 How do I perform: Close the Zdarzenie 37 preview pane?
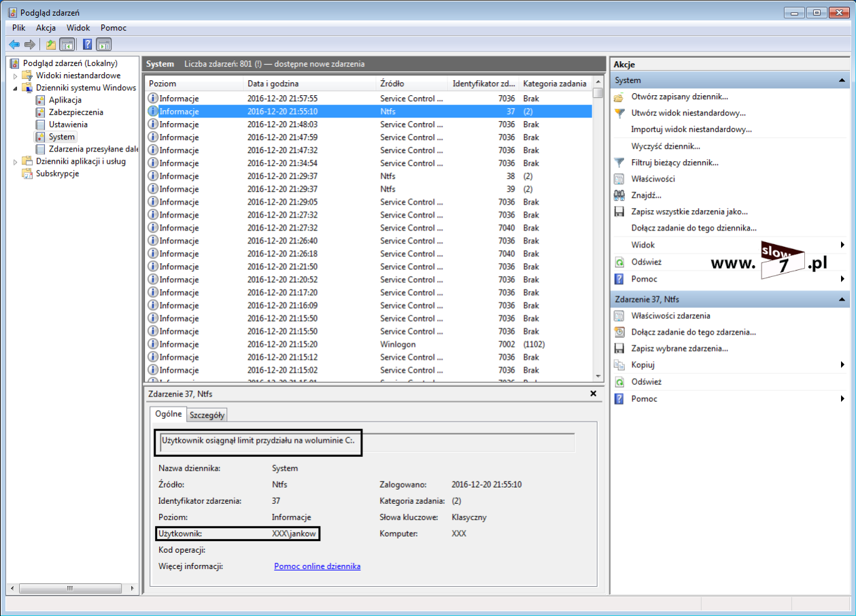click(x=593, y=394)
